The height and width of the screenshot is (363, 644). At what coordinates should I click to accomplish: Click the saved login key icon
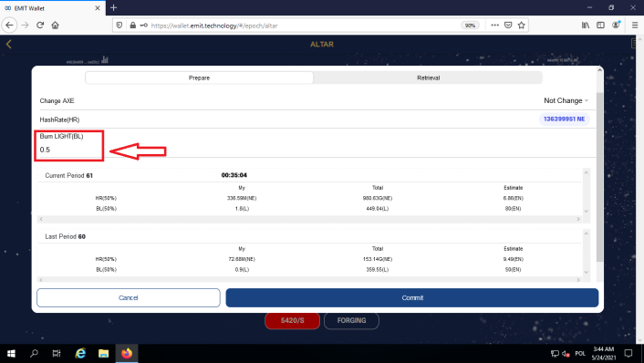tap(144, 26)
